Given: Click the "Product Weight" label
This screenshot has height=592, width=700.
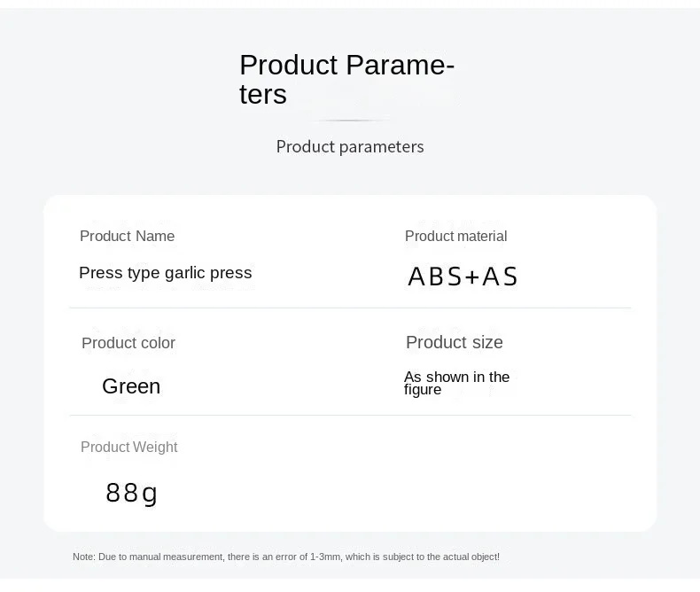Looking at the screenshot, I should coord(128,448).
